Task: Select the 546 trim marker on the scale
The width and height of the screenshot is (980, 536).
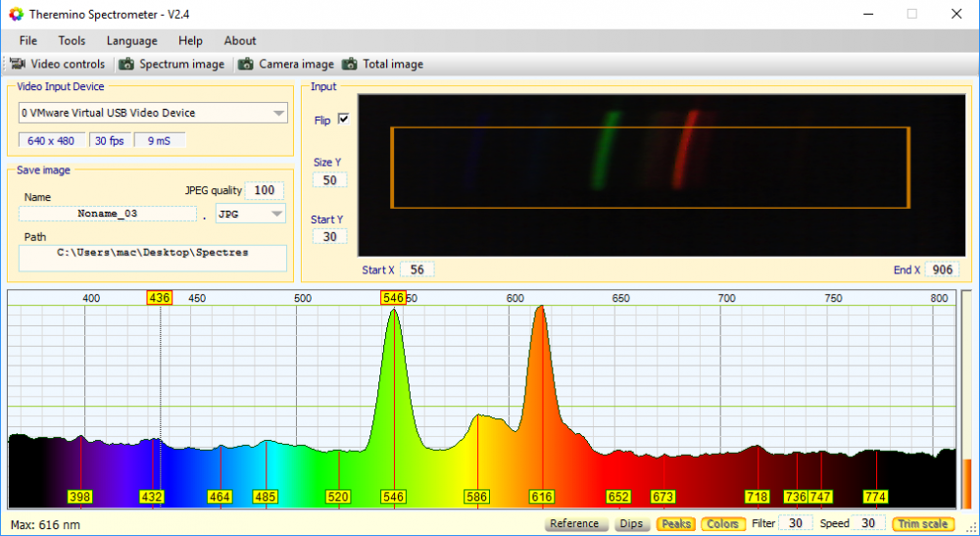Action: pos(393,298)
